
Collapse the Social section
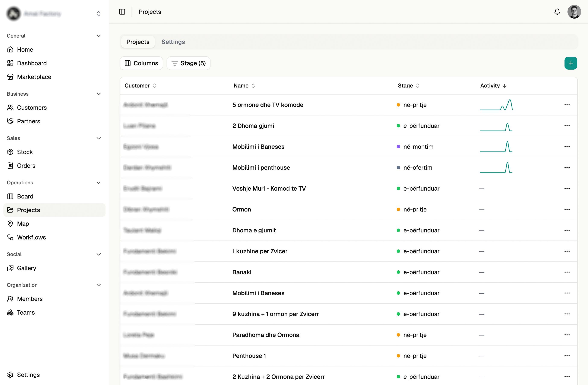[x=99, y=254]
